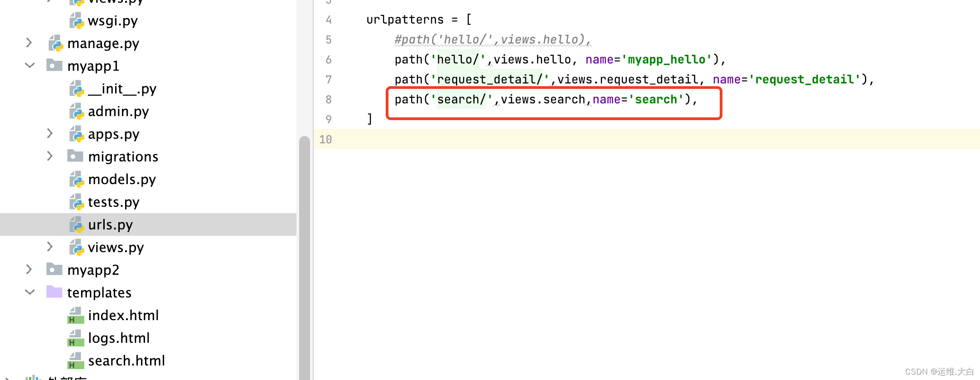Screen dimensions: 980x380
Task: Click the wsgi.py Python file icon
Action: pyautogui.click(x=77, y=21)
